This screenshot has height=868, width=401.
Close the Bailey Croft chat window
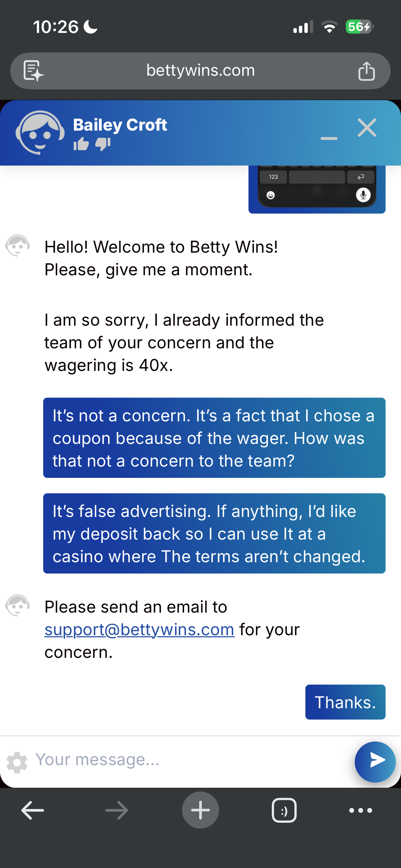(x=367, y=128)
